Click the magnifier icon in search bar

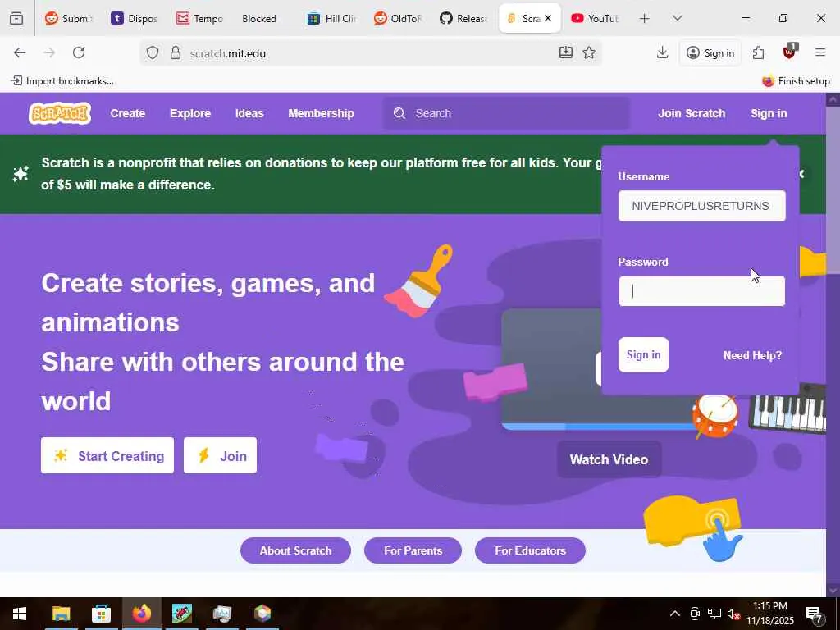pos(399,113)
